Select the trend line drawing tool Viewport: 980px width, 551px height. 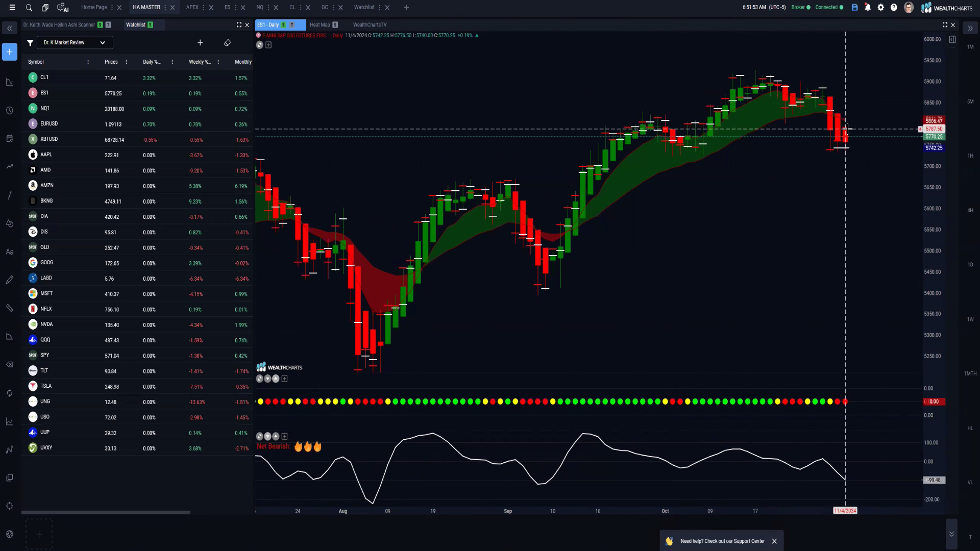[x=10, y=195]
